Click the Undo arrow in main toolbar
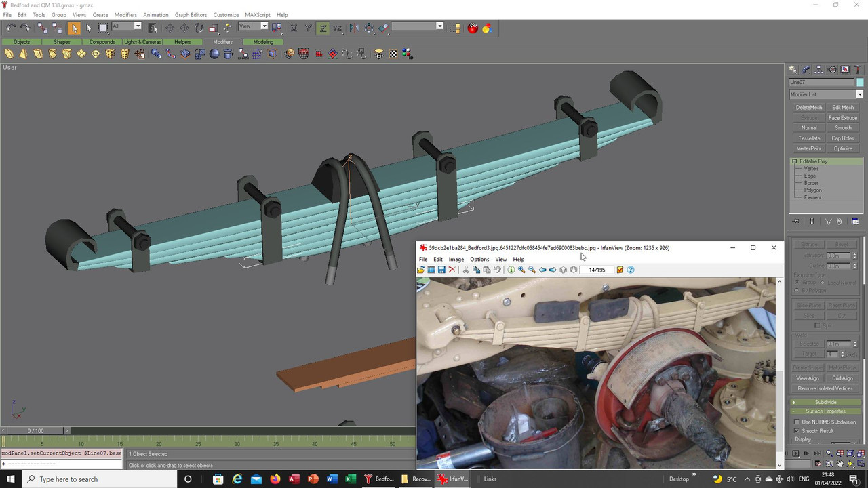 pyautogui.click(x=11, y=28)
